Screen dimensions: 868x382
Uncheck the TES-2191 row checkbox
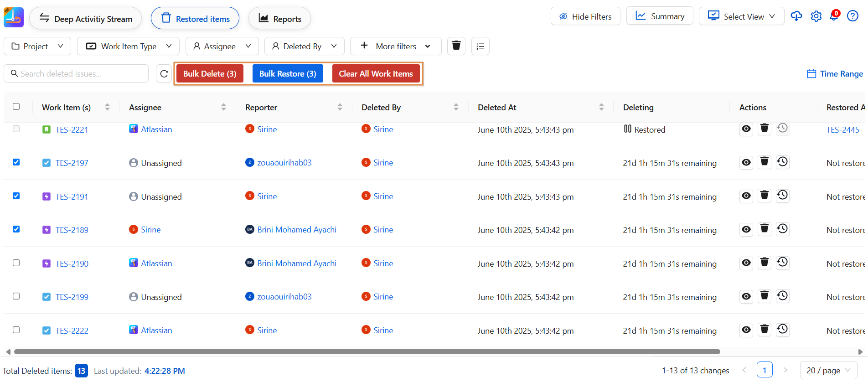click(16, 196)
